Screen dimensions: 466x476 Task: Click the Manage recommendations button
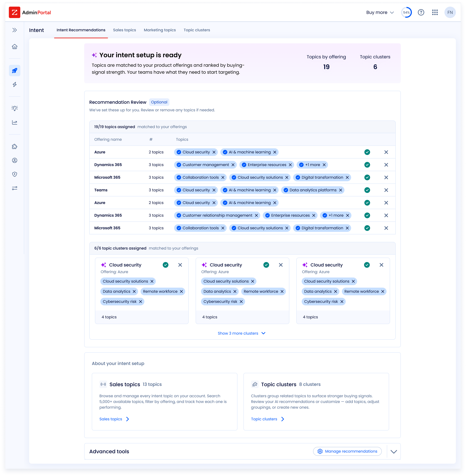coord(347,451)
